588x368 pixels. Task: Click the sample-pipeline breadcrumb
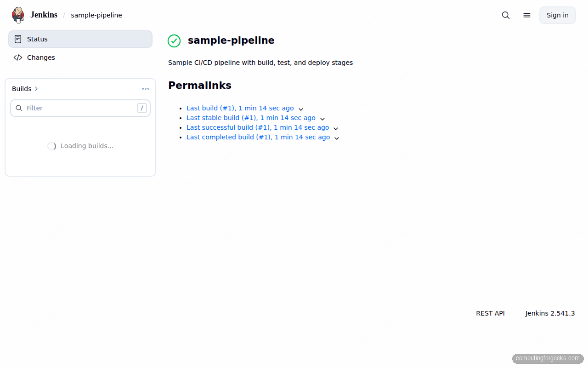pyautogui.click(x=96, y=15)
